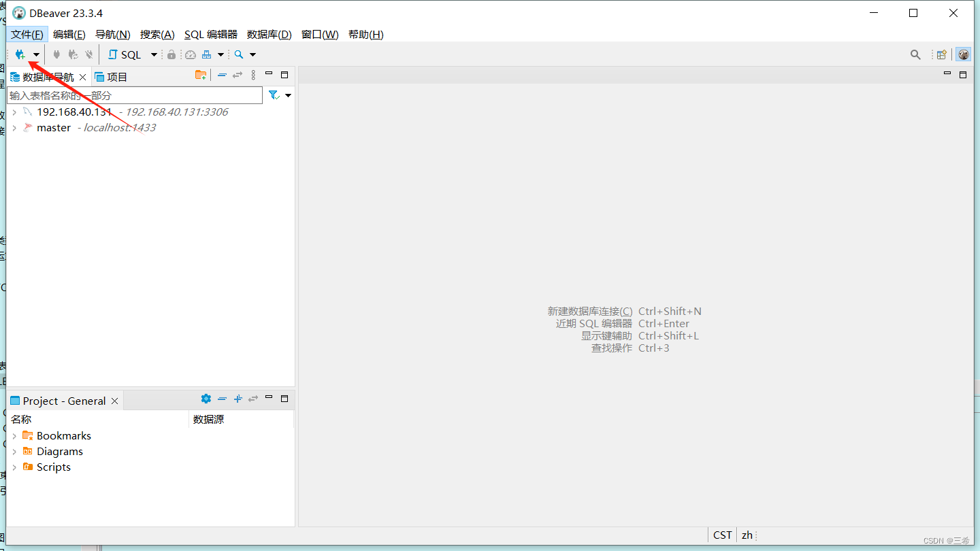Click the blue schema structure icon

[x=207, y=54]
